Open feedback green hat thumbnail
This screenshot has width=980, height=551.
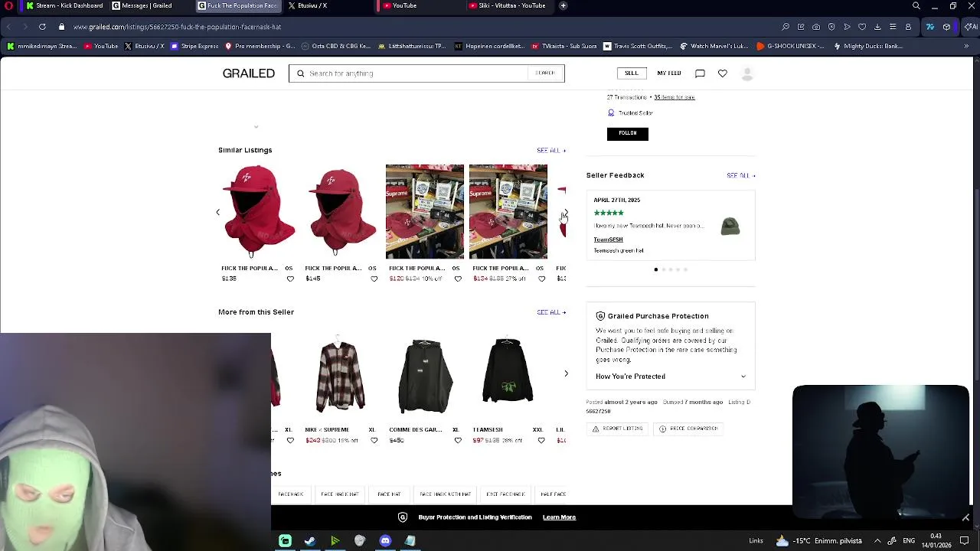(730, 226)
